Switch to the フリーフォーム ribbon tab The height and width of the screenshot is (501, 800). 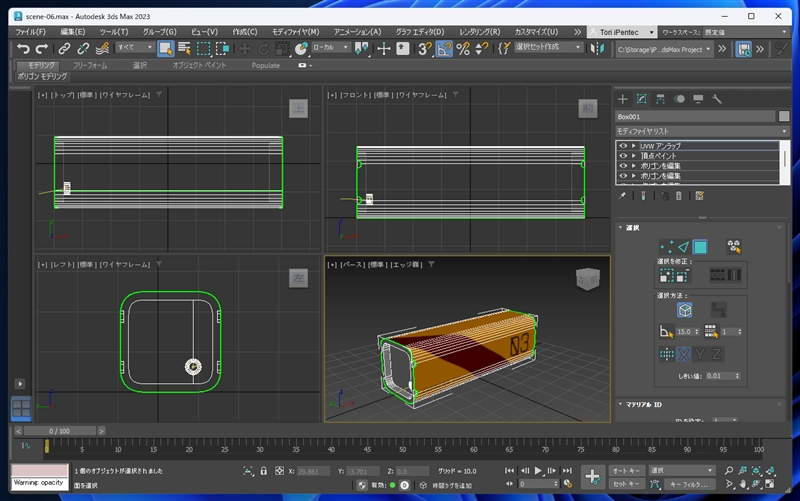click(90, 65)
